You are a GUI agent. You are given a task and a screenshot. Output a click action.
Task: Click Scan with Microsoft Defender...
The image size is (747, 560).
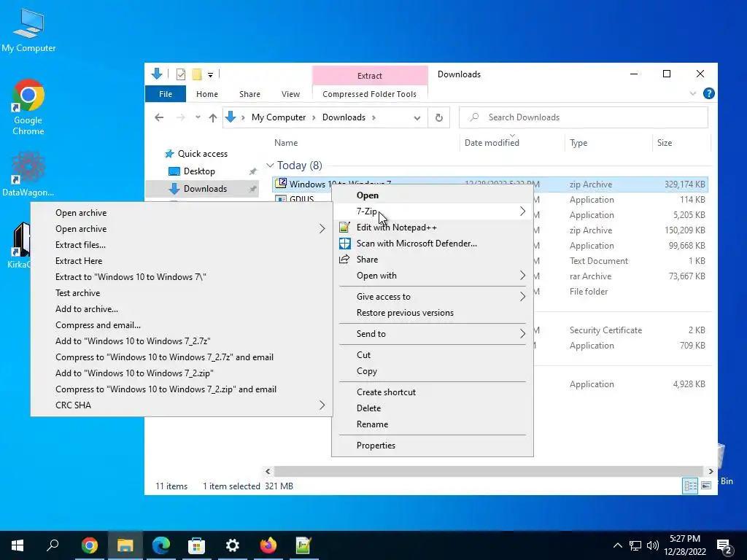pos(433,244)
